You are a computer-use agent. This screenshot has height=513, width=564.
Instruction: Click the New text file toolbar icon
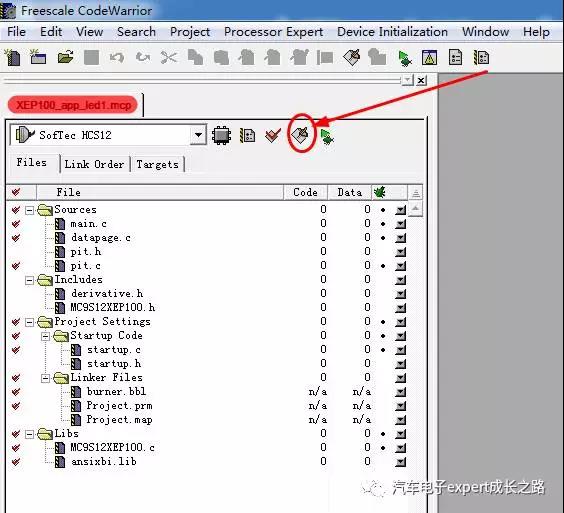(x=13, y=58)
